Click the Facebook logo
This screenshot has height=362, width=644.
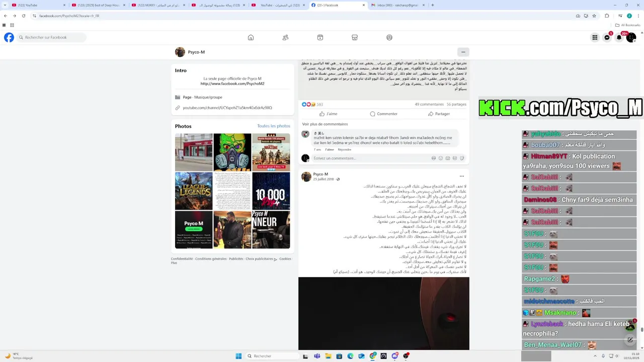(9, 37)
